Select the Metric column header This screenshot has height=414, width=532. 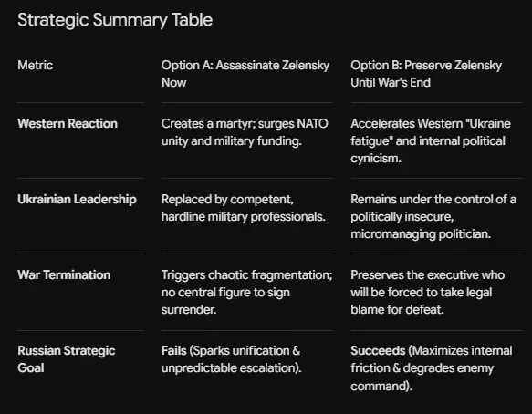pos(36,65)
